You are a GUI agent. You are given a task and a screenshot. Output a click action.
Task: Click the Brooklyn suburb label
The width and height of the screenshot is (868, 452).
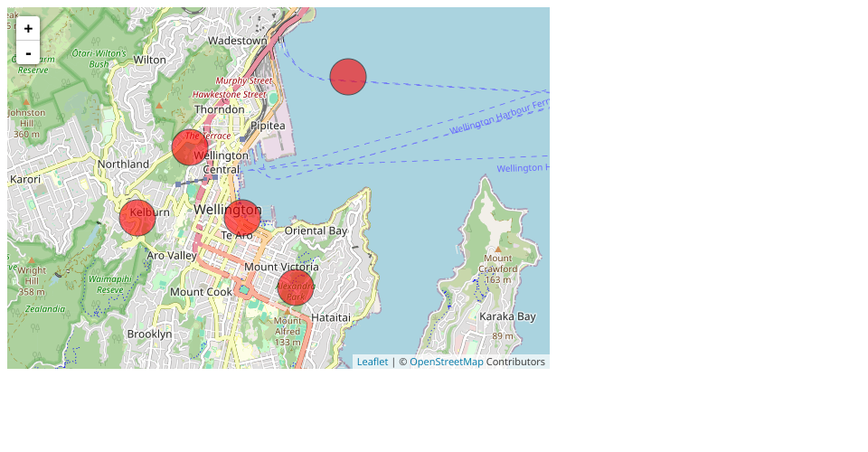coord(149,334)
